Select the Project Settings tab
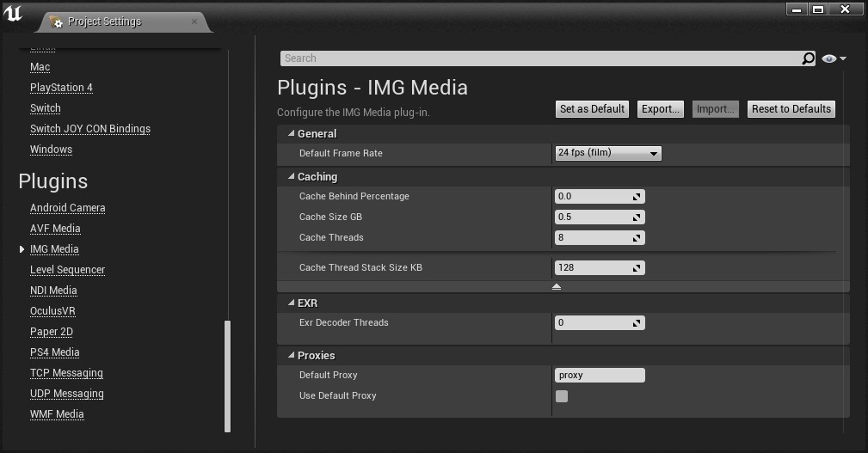868x453 pixels. pos(125,21)
